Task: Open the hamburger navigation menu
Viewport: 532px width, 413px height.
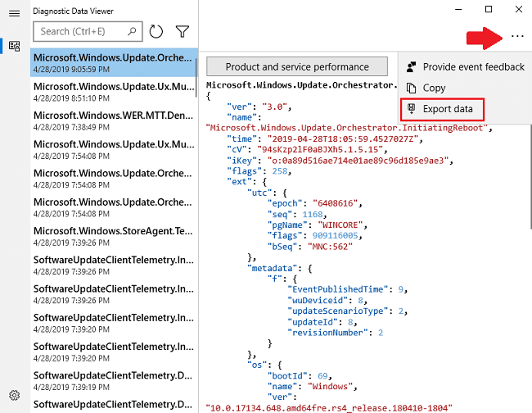Action: (14, 14)
